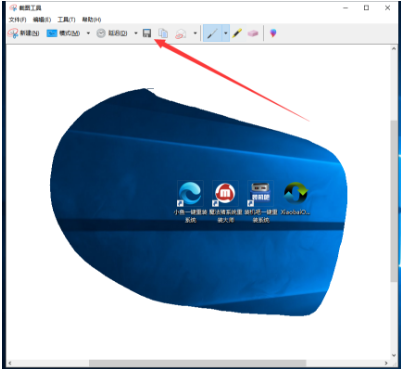Expand the delay dropdown arrow

pos(136,33)
